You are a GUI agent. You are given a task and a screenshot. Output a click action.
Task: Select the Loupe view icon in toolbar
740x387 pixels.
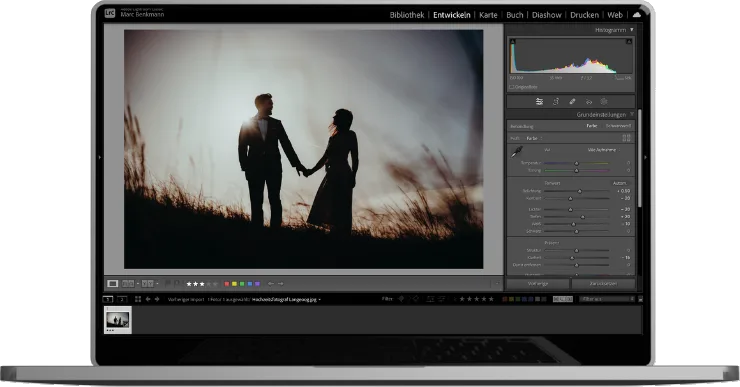pyautogui.click(x=112, y=284)
